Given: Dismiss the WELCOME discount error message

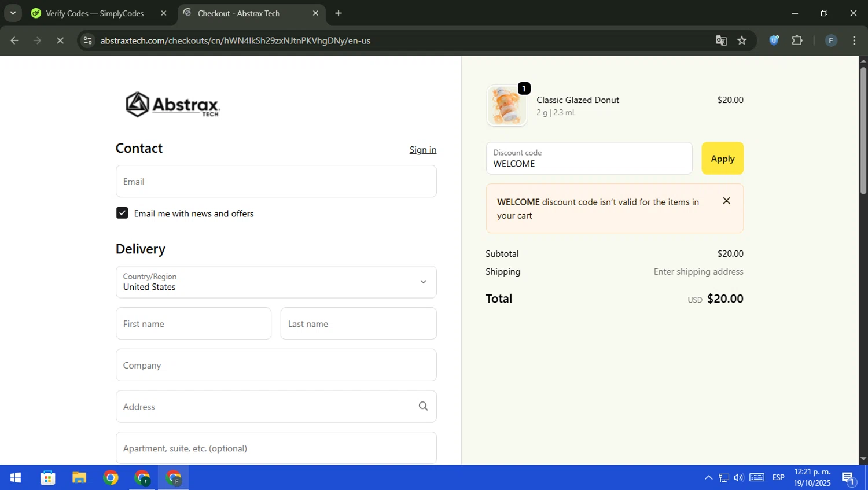Looking at the screenshot, I should 726,201.
